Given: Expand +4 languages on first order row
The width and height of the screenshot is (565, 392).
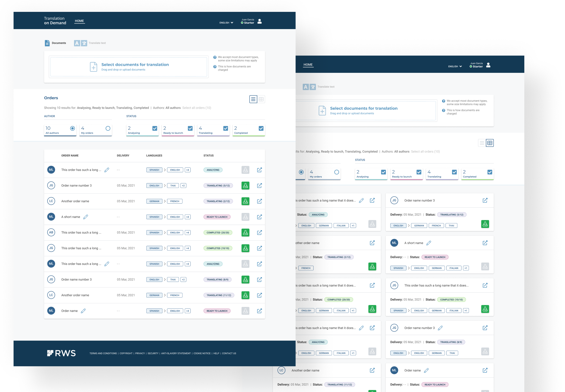Looking at the screenshot, I should pyautogui.click(x=188, y=170).
